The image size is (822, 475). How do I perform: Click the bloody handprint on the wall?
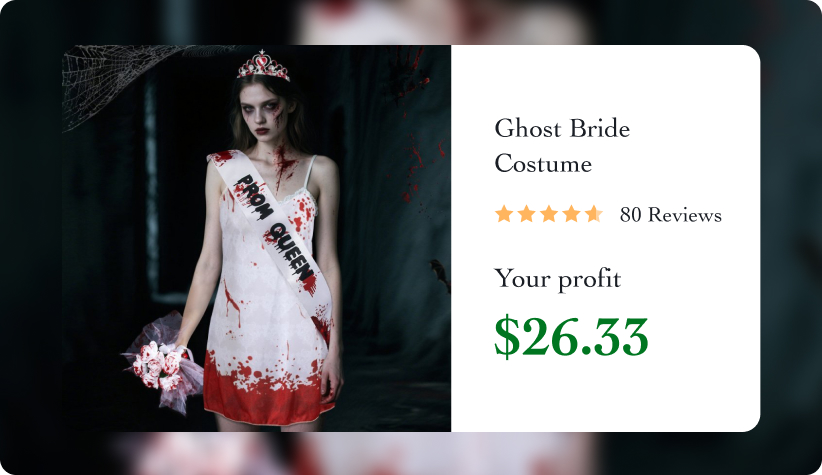pos(407,73)
